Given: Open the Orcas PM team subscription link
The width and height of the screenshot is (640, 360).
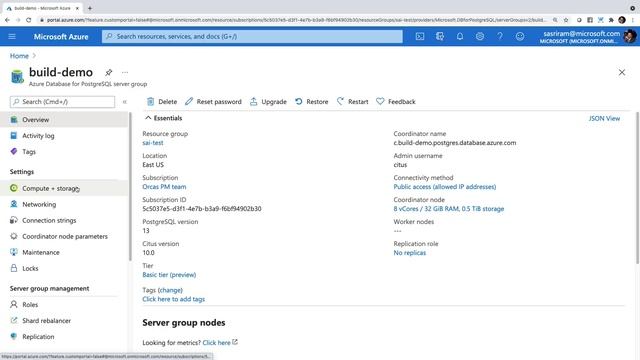Looking at the screenshot, I should (x=164, y=187).
